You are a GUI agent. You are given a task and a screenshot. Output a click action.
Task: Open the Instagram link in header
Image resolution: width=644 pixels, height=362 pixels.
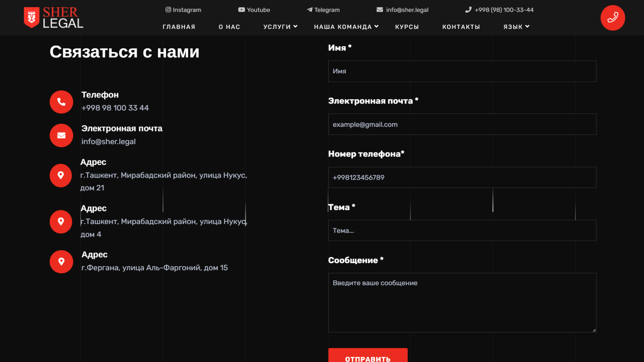click(x=183, y=10)
